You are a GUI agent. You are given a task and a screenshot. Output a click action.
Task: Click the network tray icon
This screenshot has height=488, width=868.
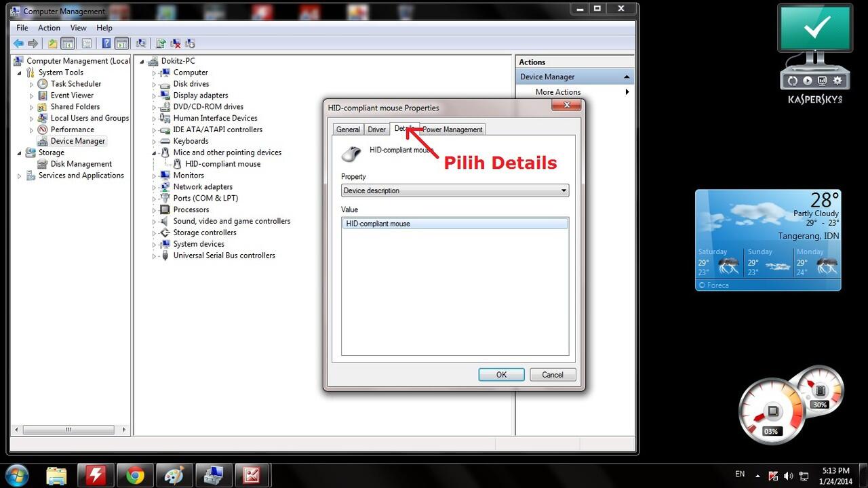[804, 476]
